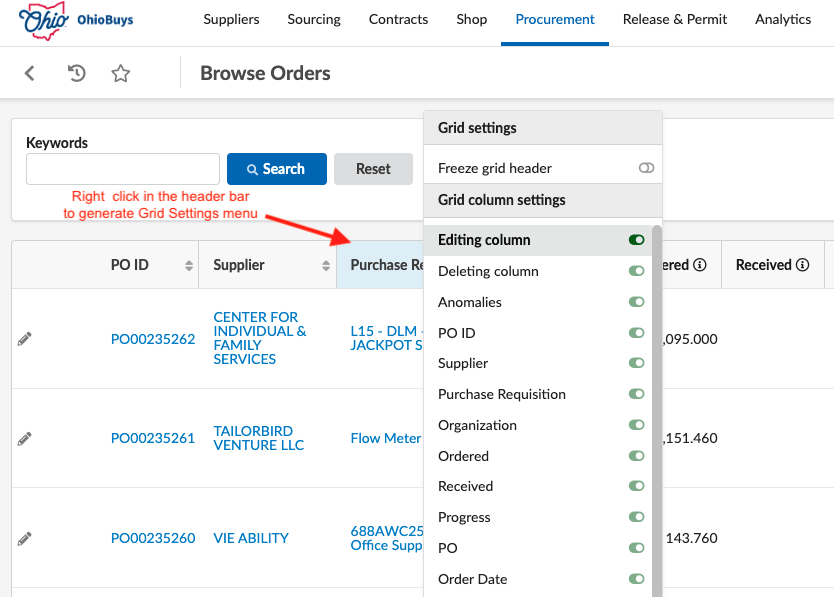Click the Grid settings menu scrollbar
This screenshot has height=597, width=834.
click(657, 411)
